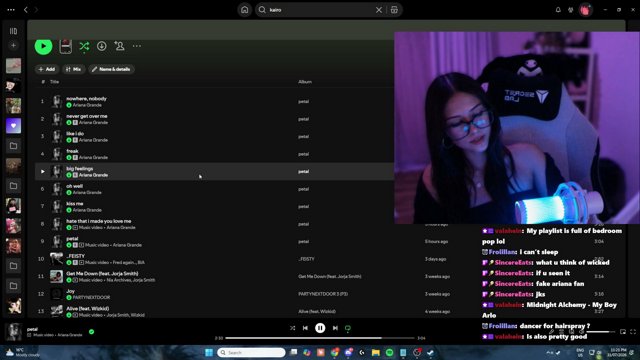Open artist link under 'freak'
The width and height of the screenshot is (640, 360).
pyautogui.click(x=93, y=158)
